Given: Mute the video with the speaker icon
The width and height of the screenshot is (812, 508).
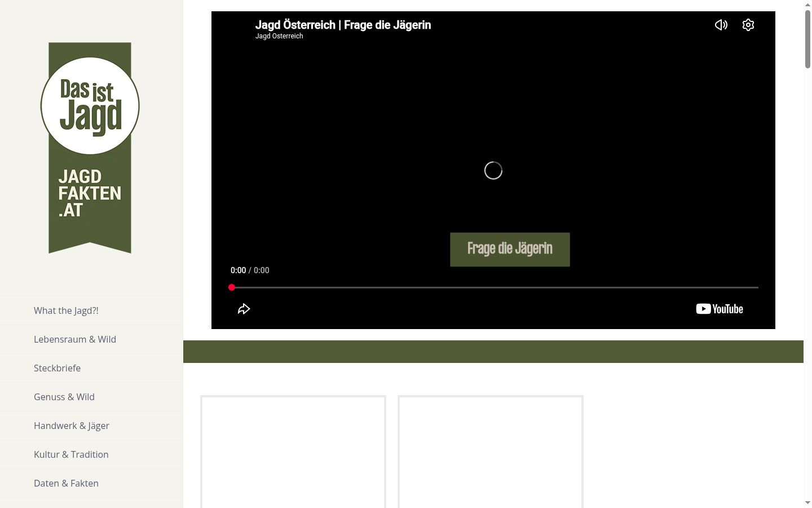Looking at the screenshot, I should tap(721, 25).
